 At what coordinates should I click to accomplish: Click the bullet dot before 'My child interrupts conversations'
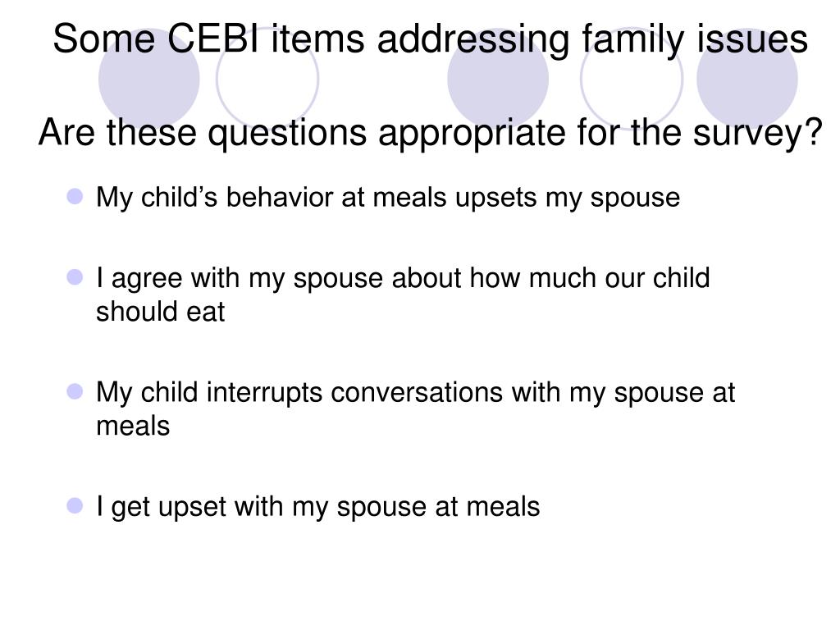coord(75,391)
